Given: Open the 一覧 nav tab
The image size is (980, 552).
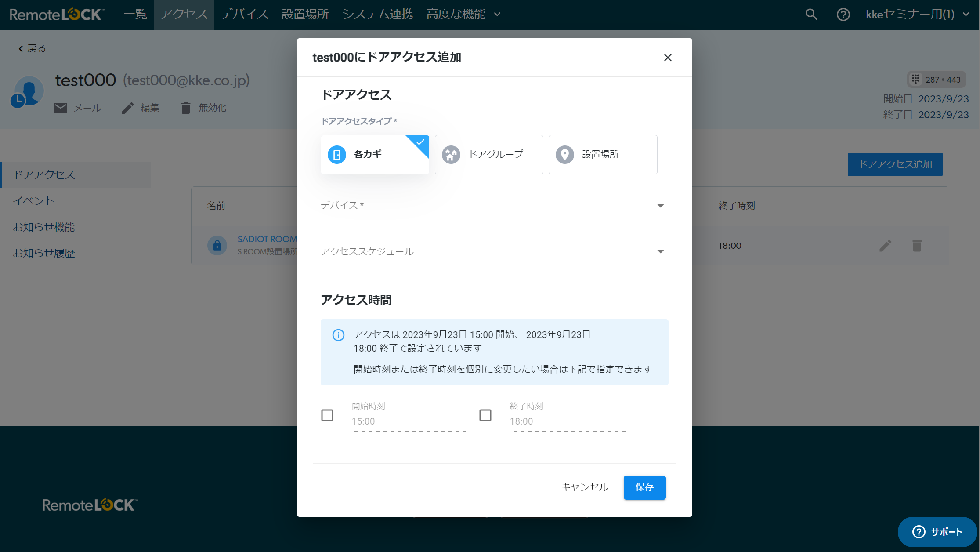Looking at the screenshot, I should (135, 15).
